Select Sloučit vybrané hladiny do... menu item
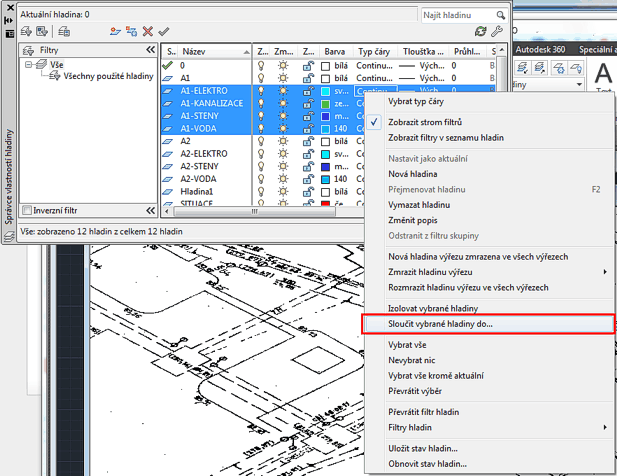The width and height of the screenshot is (617, 476). pyautogui.click(x=440, y=324)
